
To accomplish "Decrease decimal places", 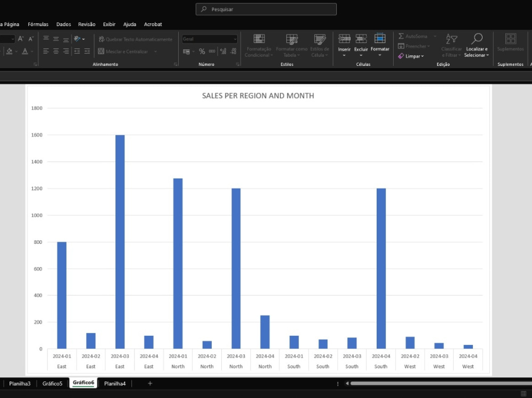I will 234,52.
